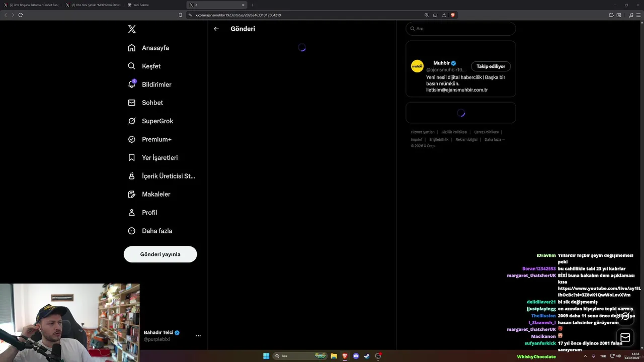The width and height of the screenshot is (644, 362).
Task: Click Gönderi yayınla button
Action: coord(160,254)
